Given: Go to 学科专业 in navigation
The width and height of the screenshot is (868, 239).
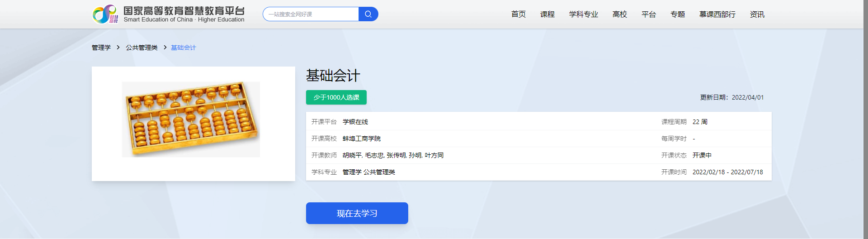Looking at the screenshot, I should pos(583,14).
